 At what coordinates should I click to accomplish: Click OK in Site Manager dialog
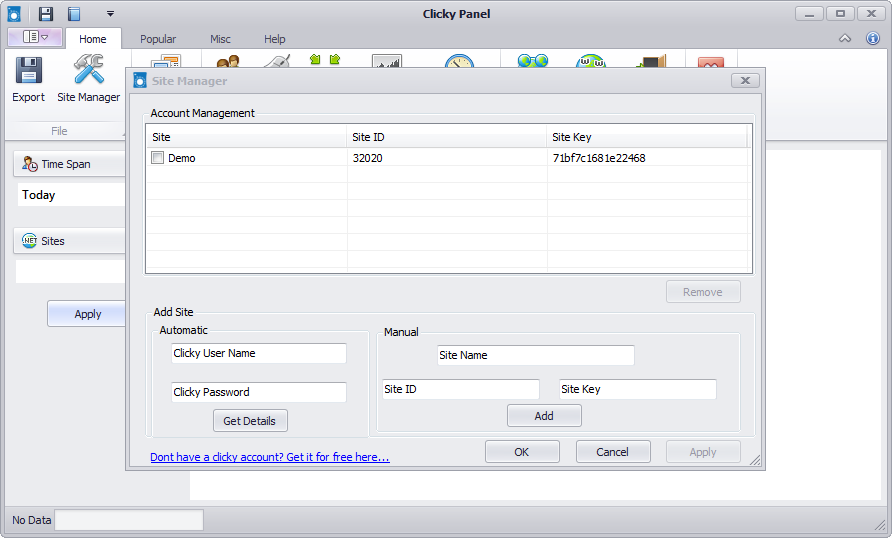tap(522, 452)
